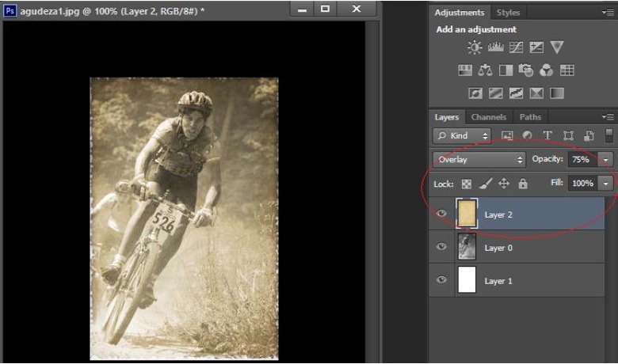Click the lock all padlock icon
The image size is (618, 364).
tap(522, 184)
